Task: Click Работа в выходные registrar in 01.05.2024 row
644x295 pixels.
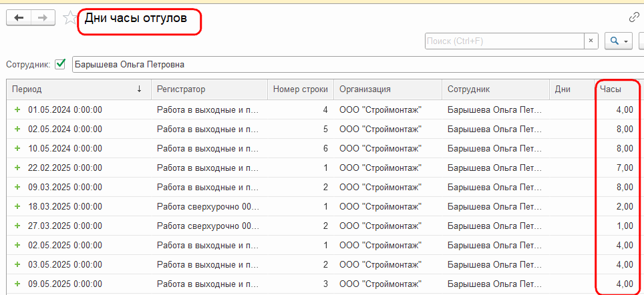Action: tap(208, 109)
